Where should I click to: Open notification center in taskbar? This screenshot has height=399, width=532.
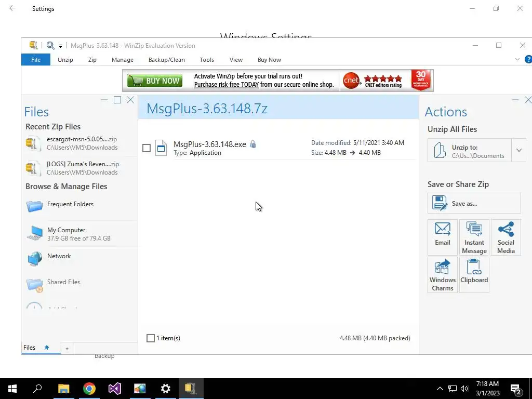click(x=516, y=389)
